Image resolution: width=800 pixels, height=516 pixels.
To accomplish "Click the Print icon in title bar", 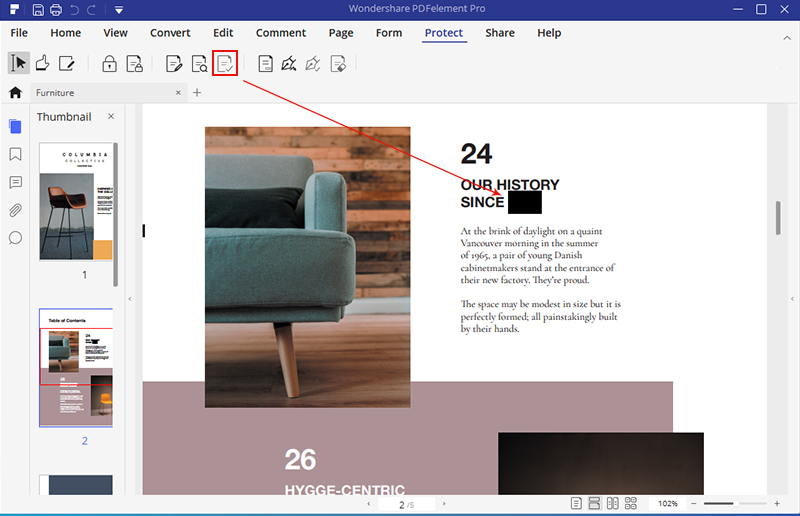I will [56, 9].
